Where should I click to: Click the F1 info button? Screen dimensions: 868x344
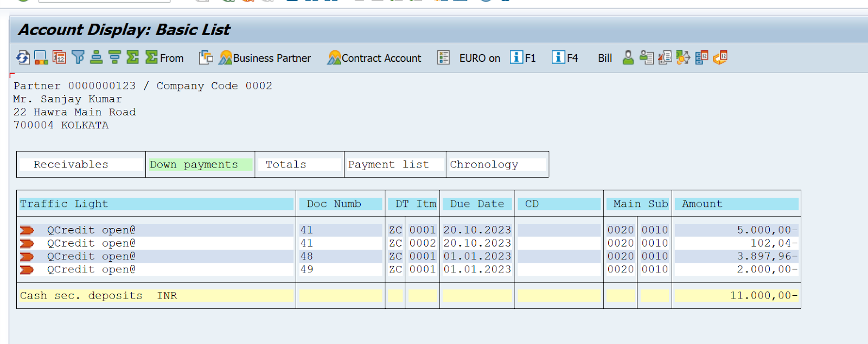click(x=522, y=57)
